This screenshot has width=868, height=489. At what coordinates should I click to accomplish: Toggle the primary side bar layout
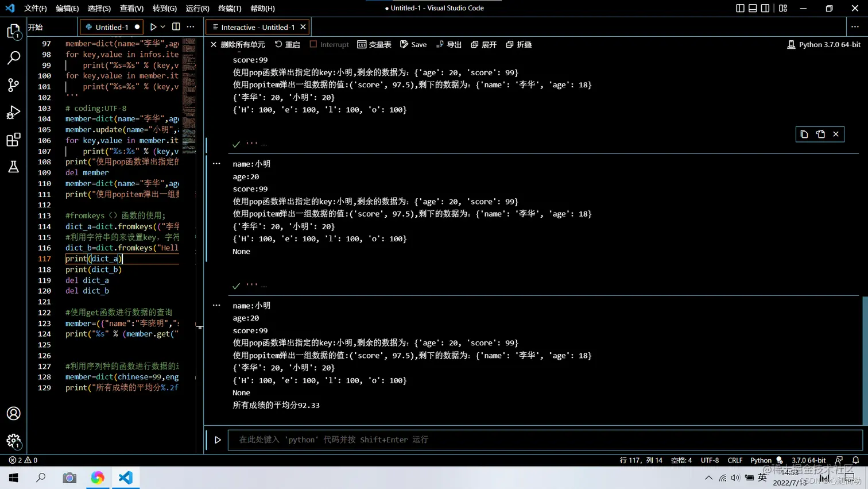[x=740, y=8]
